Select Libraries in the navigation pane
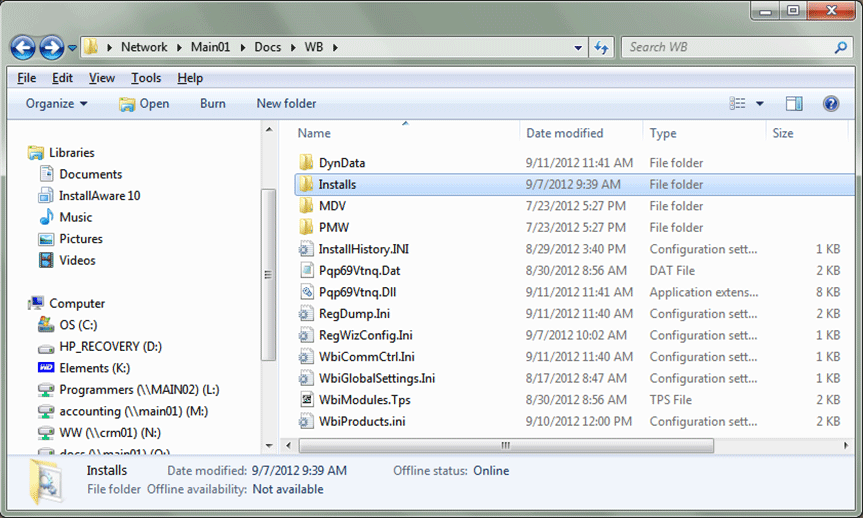Viewport: 864px width, 518px height. [x=72, y=153]
